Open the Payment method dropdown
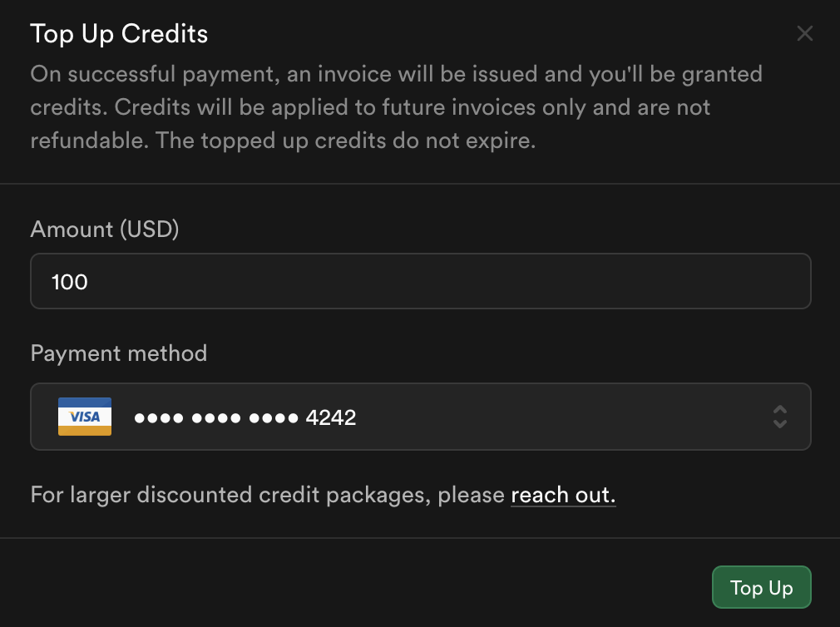The height and width of the screenshot is (627, 840). coord(421,417)
